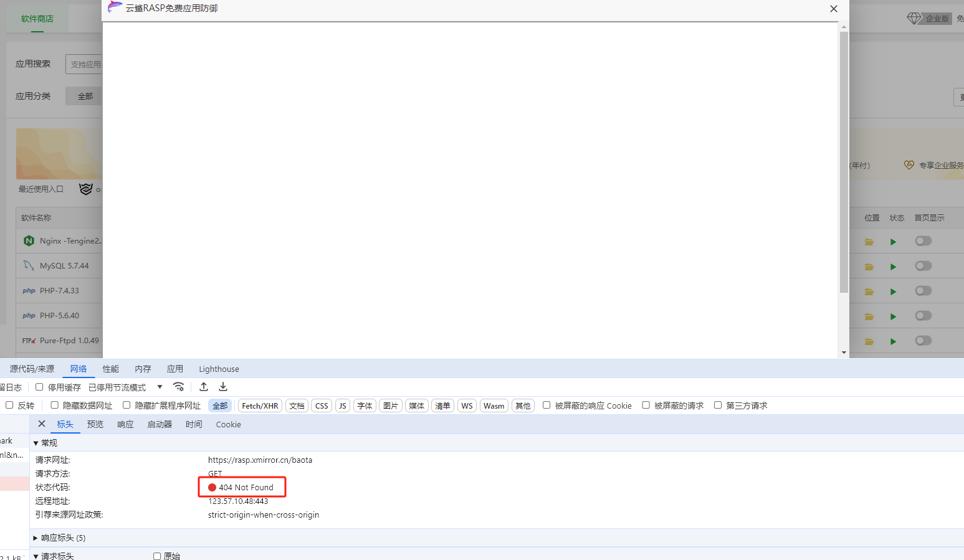
Task: Click the highlighted failed request row
Action: tap(14, 484)
